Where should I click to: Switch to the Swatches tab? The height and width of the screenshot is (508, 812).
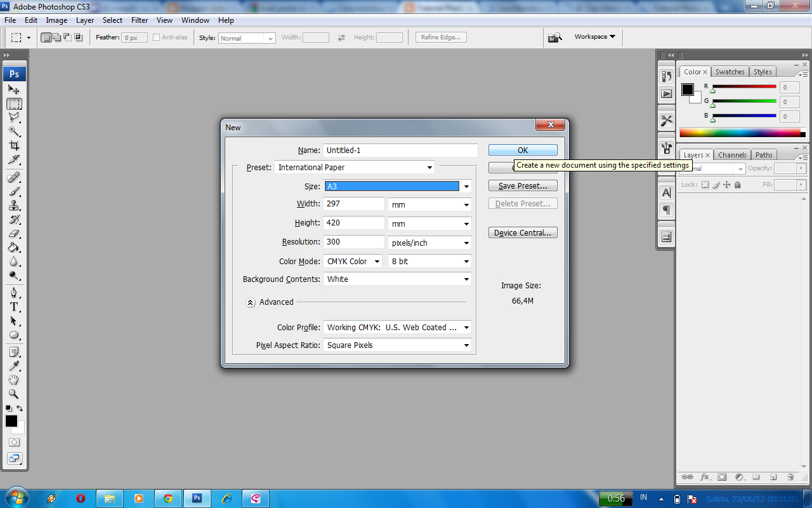point(730,72)
